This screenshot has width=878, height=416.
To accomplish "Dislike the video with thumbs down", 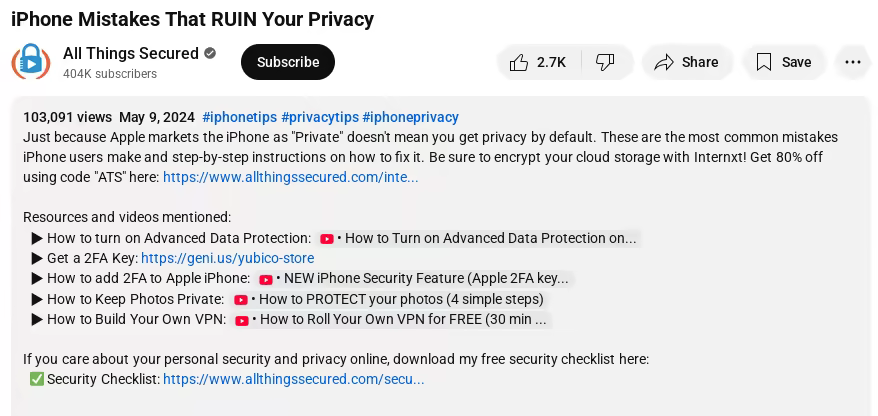I will (606, 62).
